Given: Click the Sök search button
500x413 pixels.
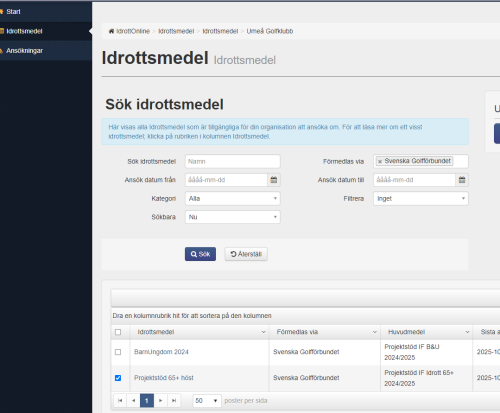Looking at the screenshot, I should (x=200, y=254).
